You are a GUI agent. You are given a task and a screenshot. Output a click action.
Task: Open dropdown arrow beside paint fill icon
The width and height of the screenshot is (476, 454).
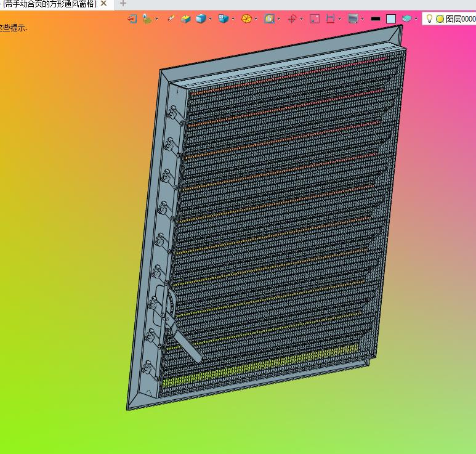[156, 19]
